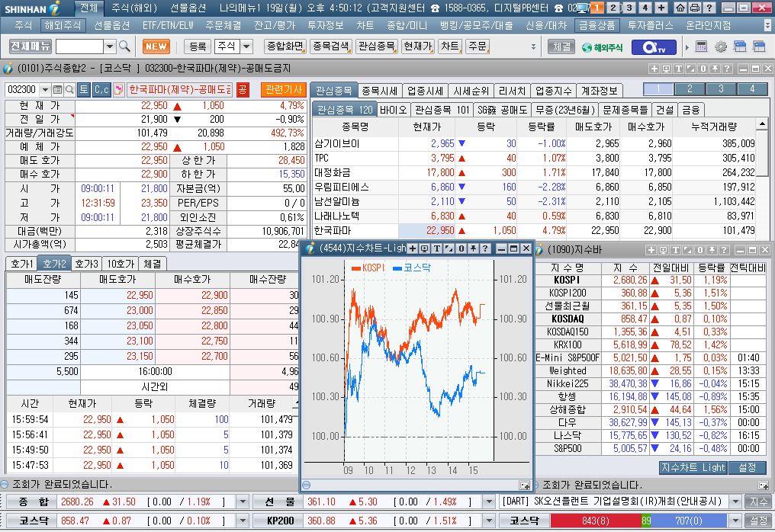Click the stock code 032300 input field

pos(23,90)
